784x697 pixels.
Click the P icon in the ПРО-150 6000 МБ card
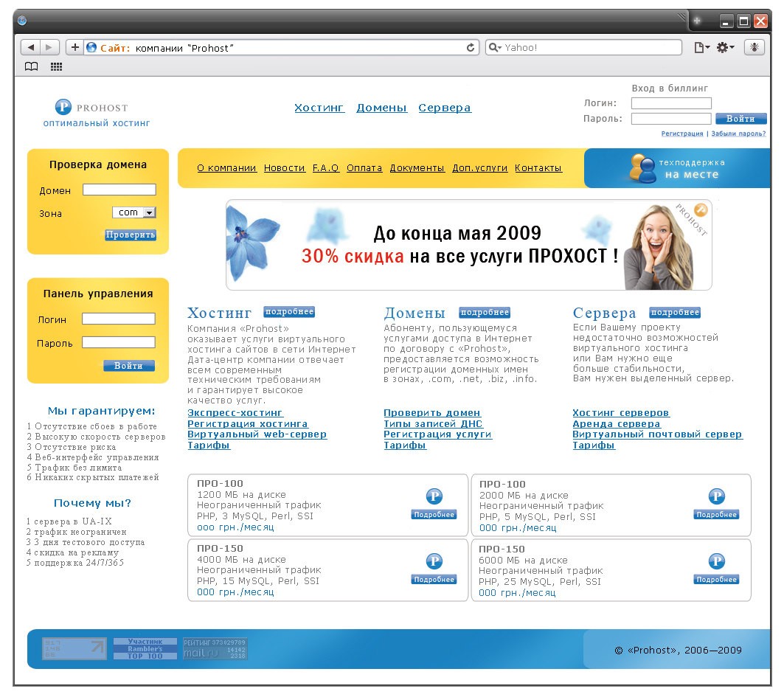click(x=716, y=561)
